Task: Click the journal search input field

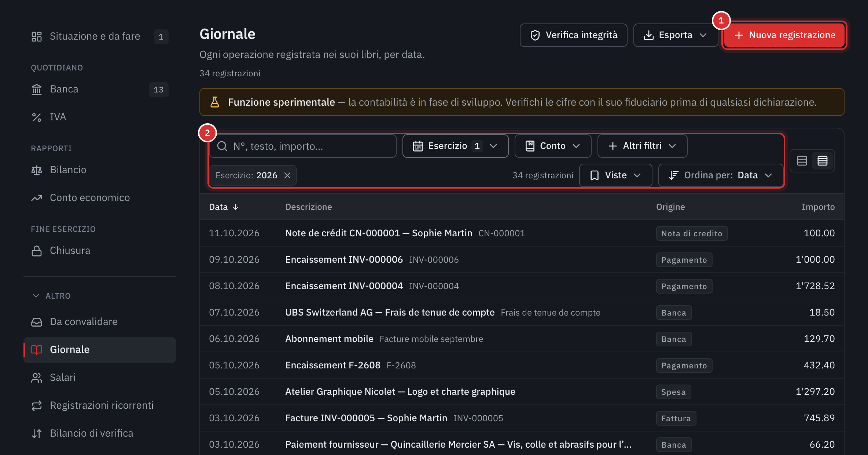Action: 303,146
